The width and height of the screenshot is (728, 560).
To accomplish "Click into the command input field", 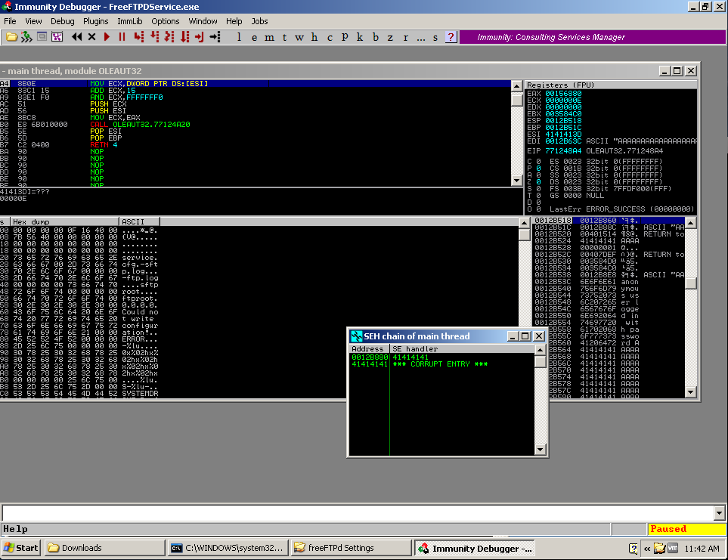I will click(358, 513).
